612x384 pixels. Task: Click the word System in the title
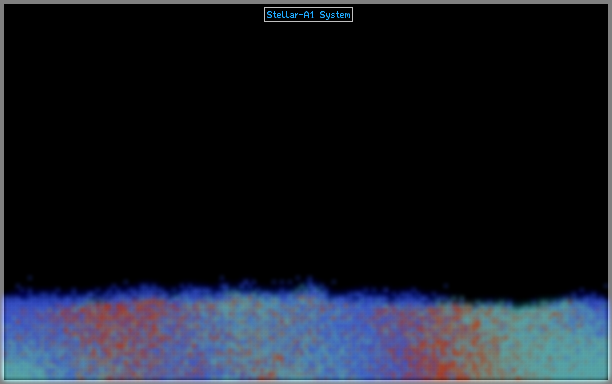335,15
